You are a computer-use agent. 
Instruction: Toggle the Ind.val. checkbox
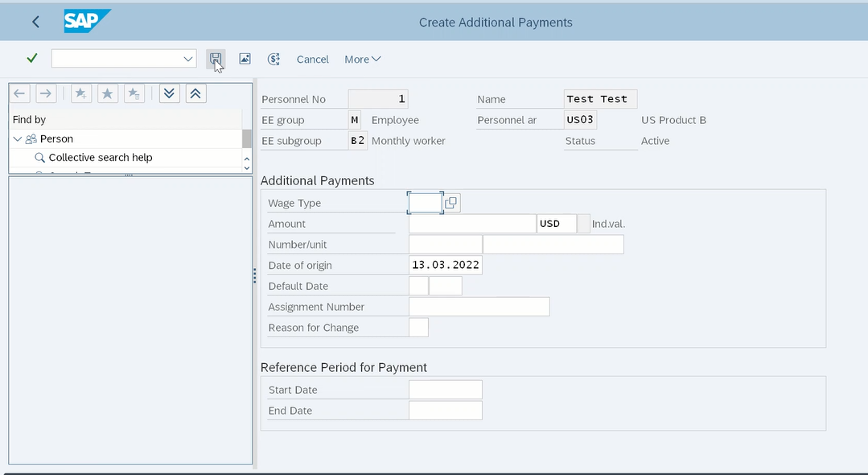[x=583, y=224]
